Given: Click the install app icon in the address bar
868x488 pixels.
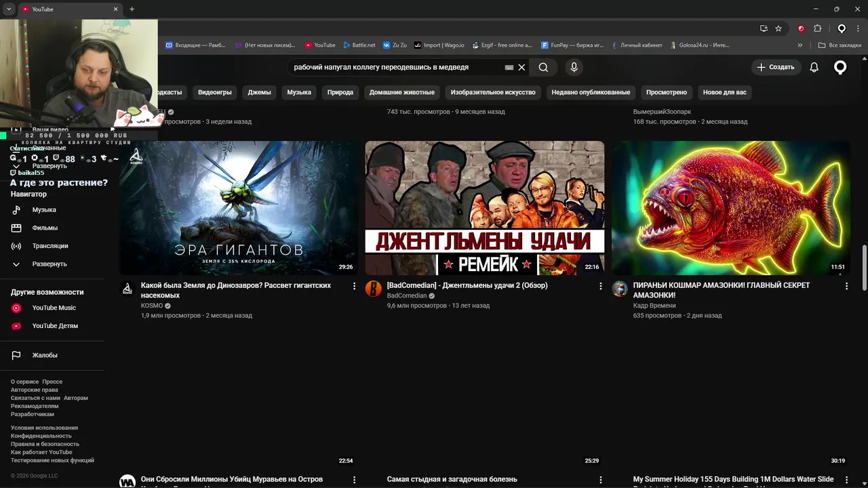Looking at the screenshot, I should 764,28.
